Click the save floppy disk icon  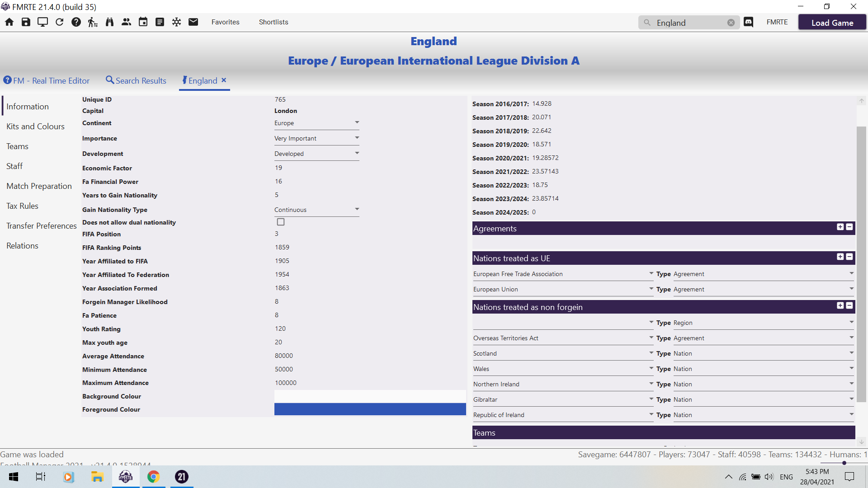point(26,22)
